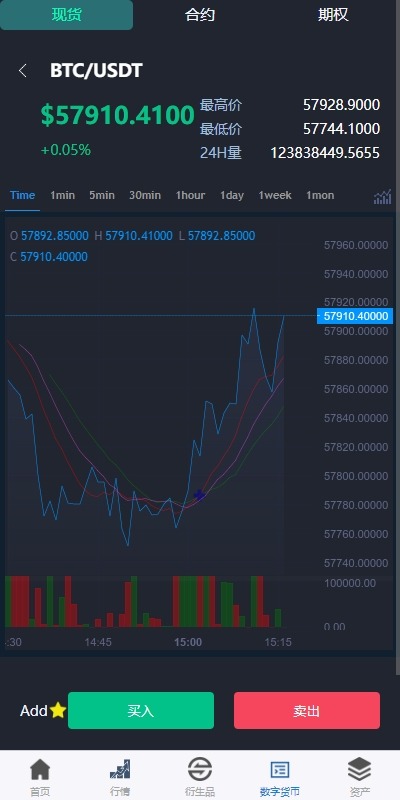Select the 30min chart interval
Image resolution: width=400 pixels, height=800 pixels.
click(145, 195)
